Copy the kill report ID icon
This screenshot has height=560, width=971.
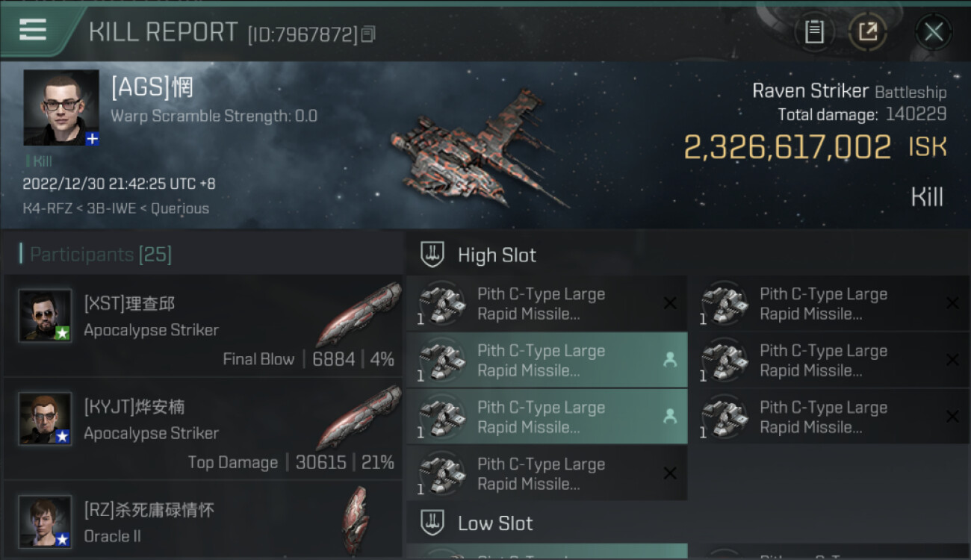(368, 34)
